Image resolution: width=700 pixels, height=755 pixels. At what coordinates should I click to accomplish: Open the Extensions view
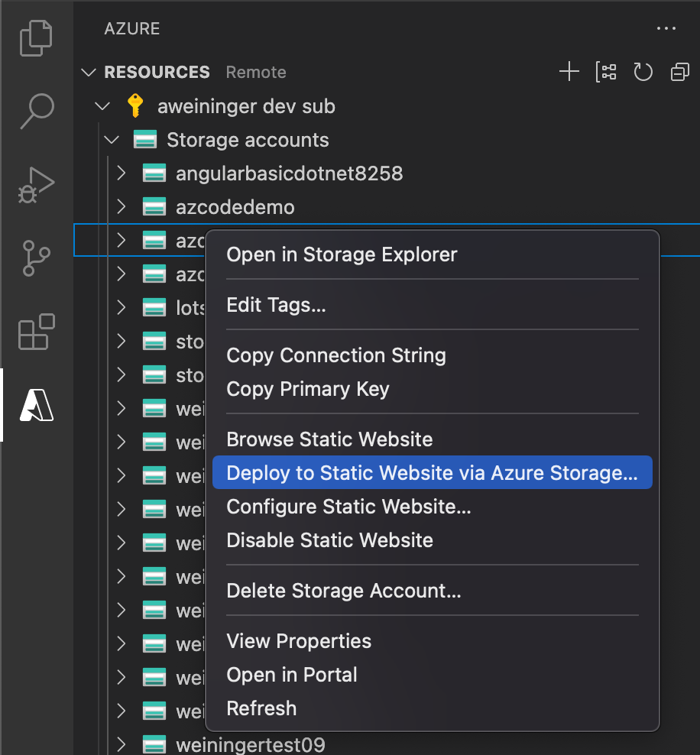(x=37, y=332)
